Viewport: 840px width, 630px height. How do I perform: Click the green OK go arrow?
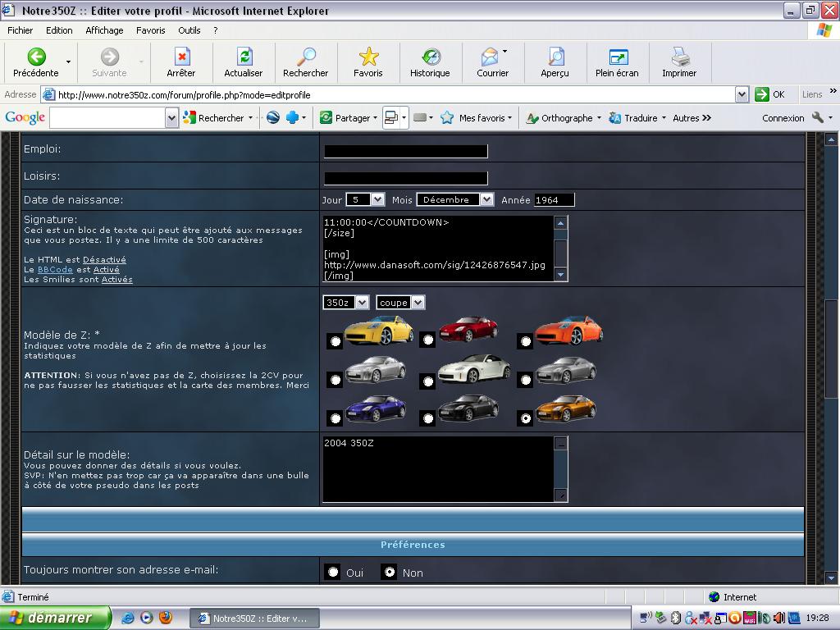coord(762,94)
